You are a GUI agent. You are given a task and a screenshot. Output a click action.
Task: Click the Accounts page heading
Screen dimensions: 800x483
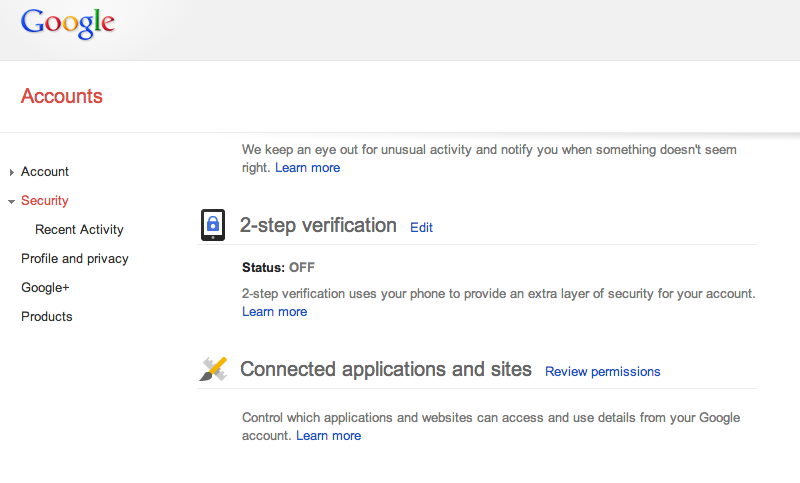pos(62,96)
